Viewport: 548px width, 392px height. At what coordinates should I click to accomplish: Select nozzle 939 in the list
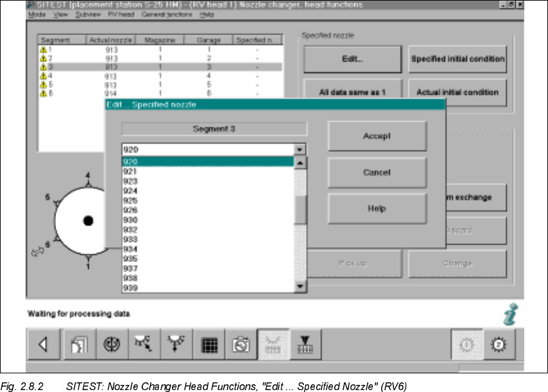point(208,288)
